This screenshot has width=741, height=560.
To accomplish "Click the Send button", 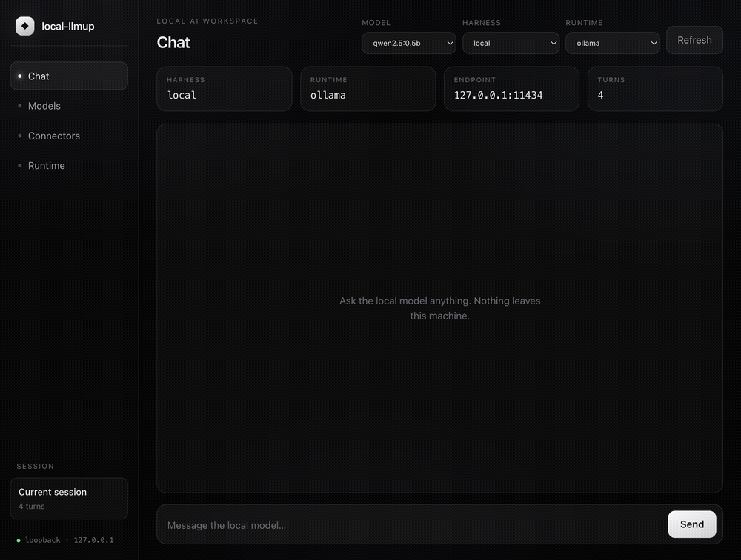I will [692, 524].
